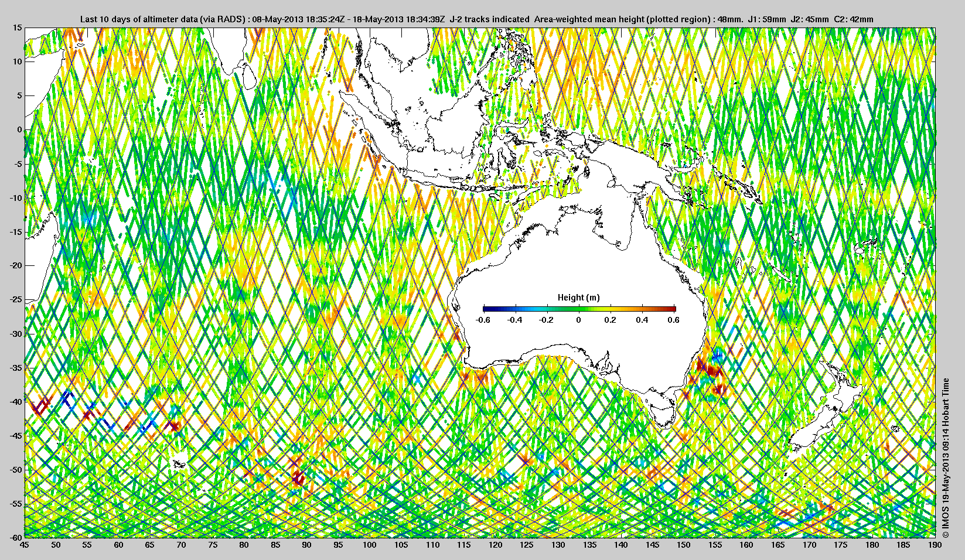Click latitude tick label '15' at top

pos(17,28)
